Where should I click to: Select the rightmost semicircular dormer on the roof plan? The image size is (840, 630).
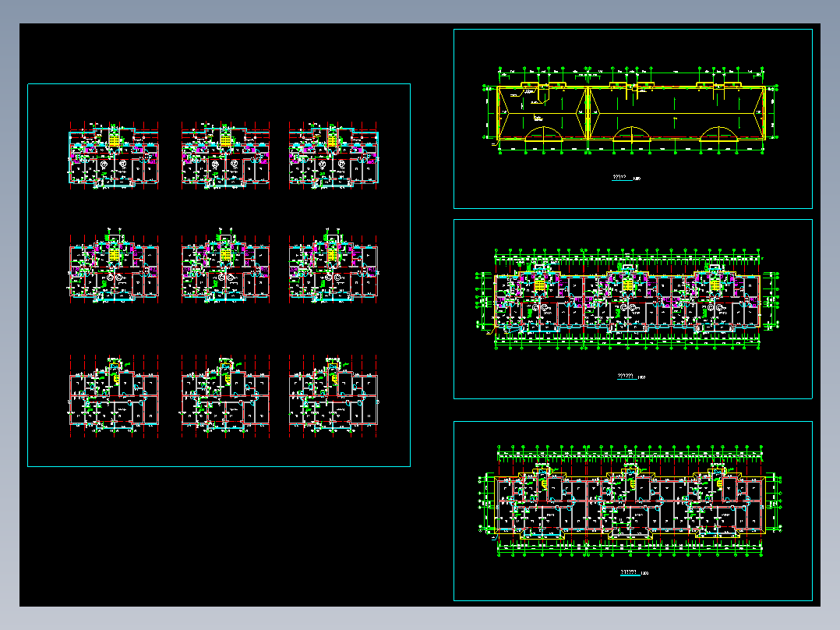tap(719, 134)
